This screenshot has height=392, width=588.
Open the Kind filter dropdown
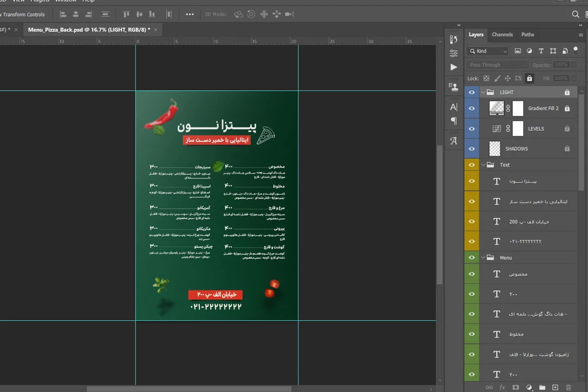pyautogui.click(x=487, y=51)
